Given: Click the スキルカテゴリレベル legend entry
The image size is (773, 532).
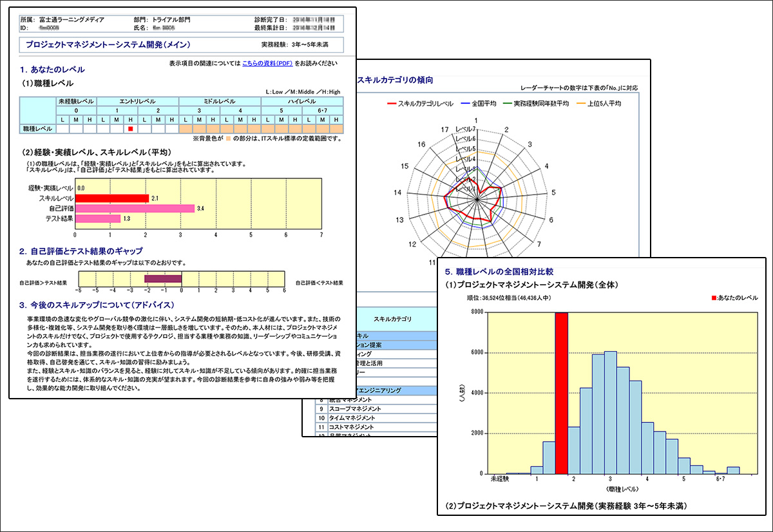Looking at the screenshot, I should pyautogui.click(x=420, y=103).
